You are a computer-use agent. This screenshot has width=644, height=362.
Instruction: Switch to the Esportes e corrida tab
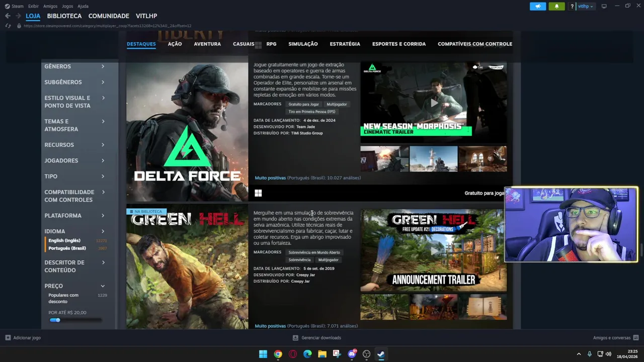pyautogui.click(x=399, y=44)
